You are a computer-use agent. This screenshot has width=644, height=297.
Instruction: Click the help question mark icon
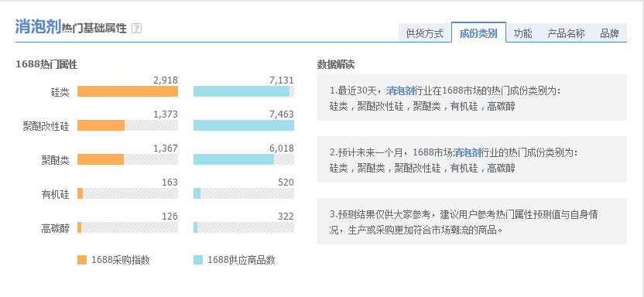coord(136,29)
